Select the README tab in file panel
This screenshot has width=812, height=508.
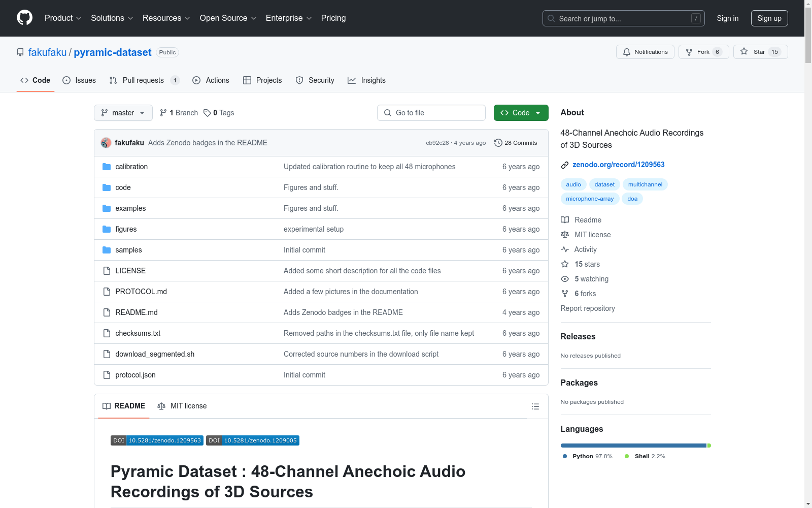click(124, 406)
